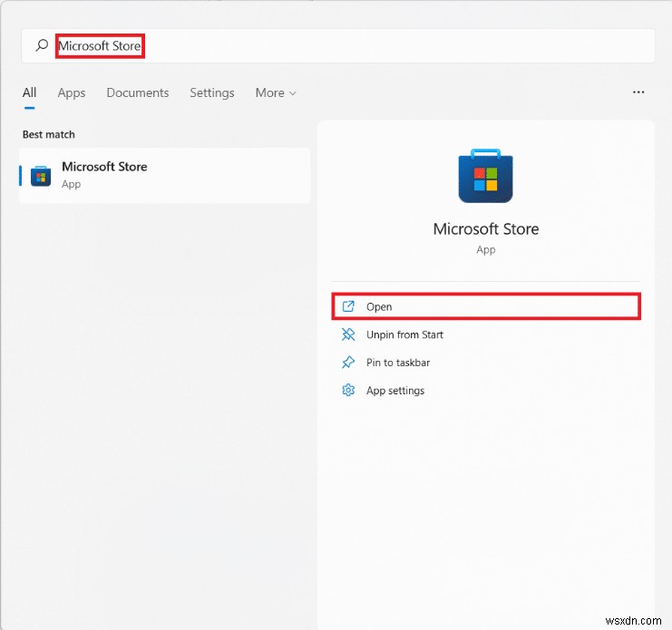
Task: Switch to the Settings tab
Action: coord(211,93)
